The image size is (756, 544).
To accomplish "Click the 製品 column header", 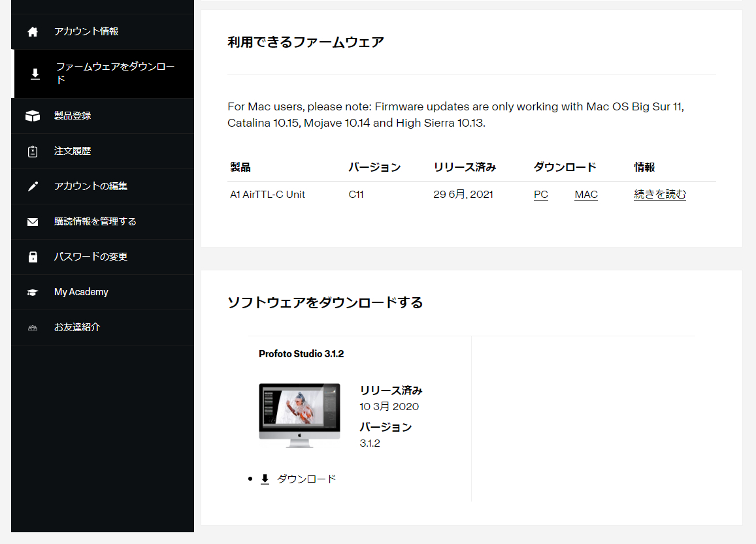I will 240,167.
